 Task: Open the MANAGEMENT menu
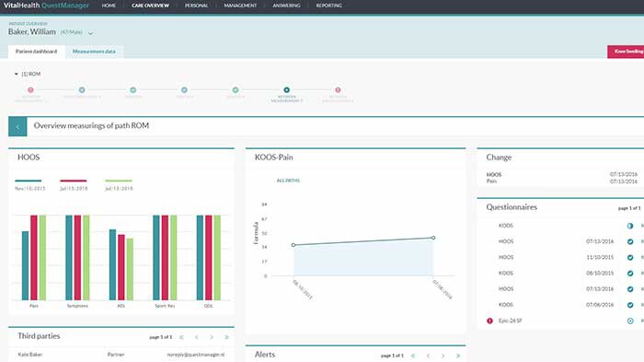240,6
